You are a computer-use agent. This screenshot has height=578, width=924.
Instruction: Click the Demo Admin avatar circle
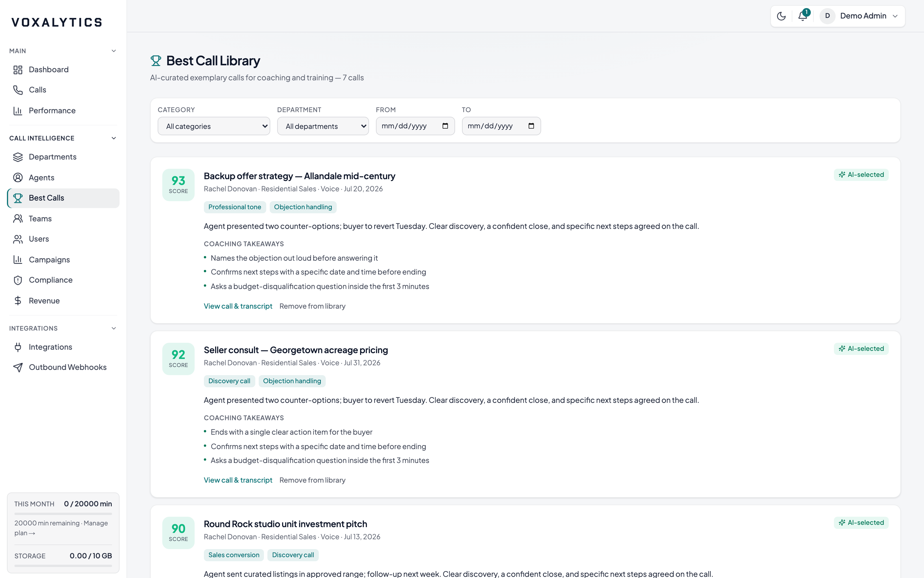827,16
